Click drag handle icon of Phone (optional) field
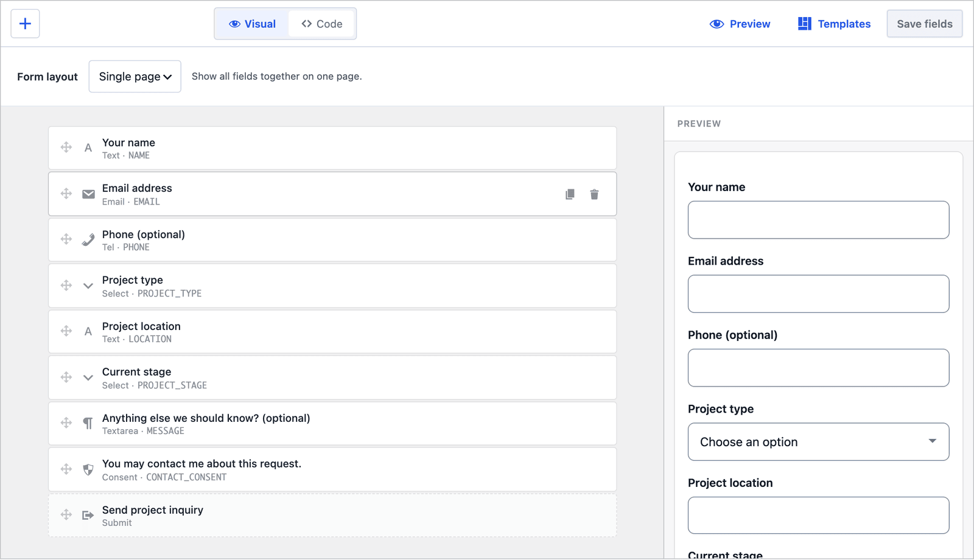 click(66, 239)
